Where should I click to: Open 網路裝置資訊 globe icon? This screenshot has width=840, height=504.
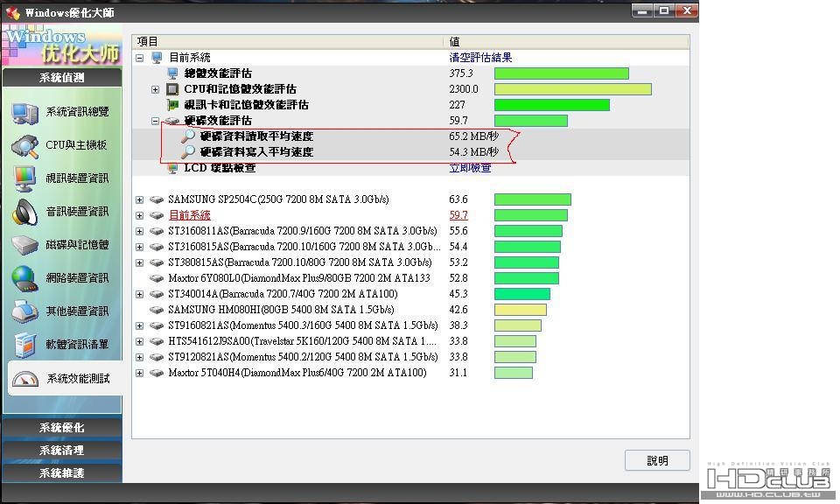click(x=24, y=278)
